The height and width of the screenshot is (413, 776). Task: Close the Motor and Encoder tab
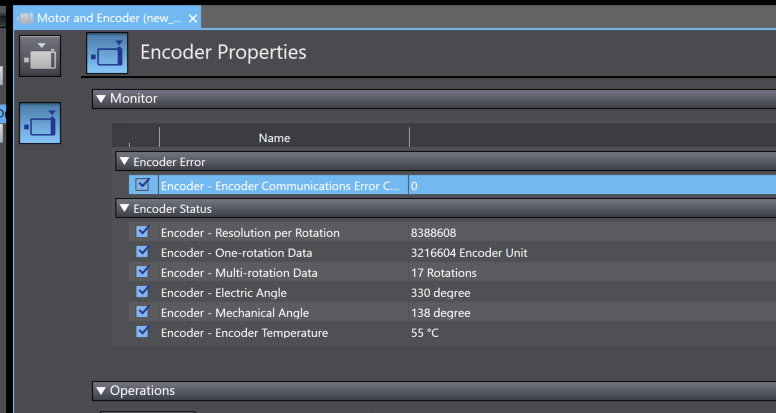[x=193, y=18]
